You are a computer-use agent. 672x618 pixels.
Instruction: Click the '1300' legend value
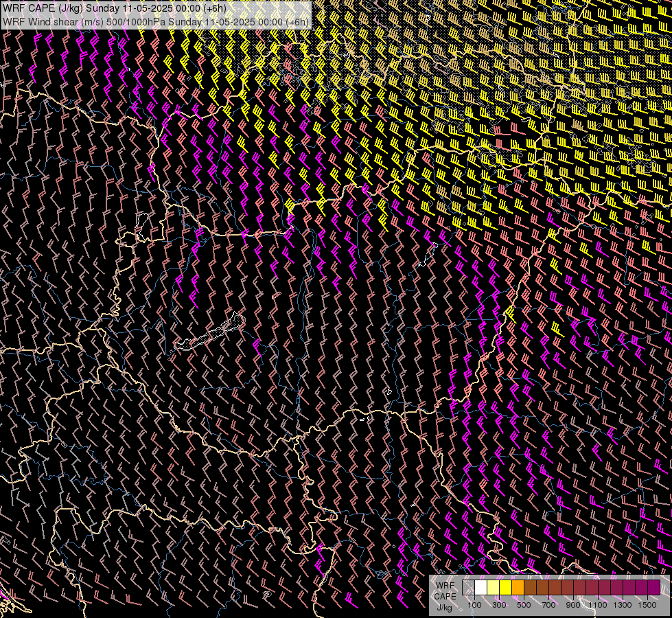point(623,605)
